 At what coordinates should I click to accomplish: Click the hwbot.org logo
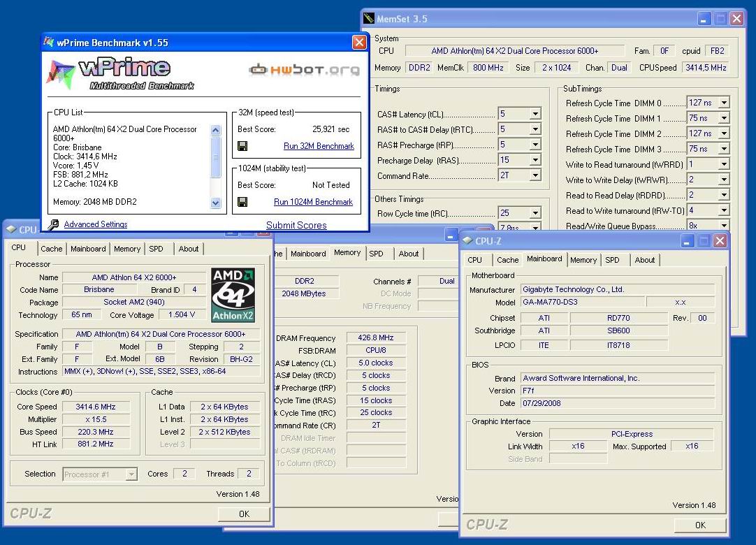pyautogui.click(x=304, y=69)
